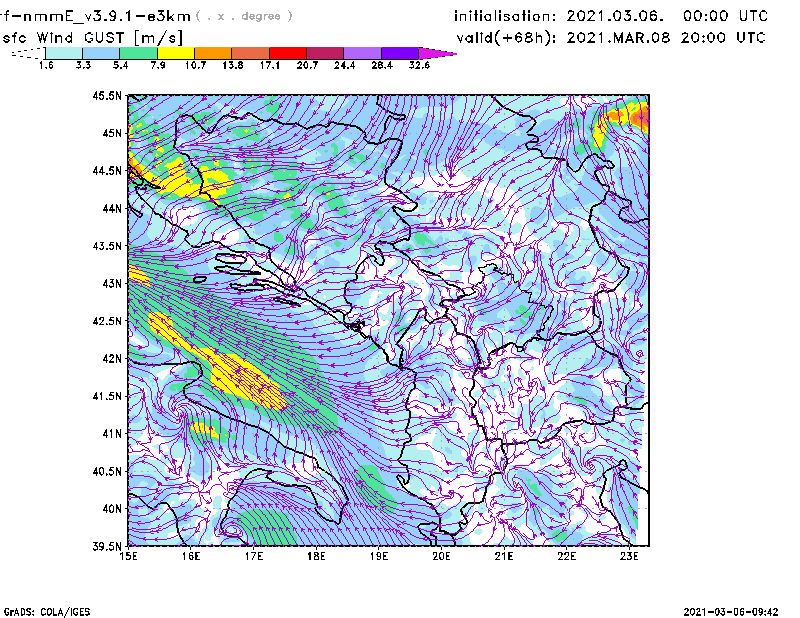This screenshot has height=618, width=800.
Task: Click the 'GrADS: COLA/IGES' credit text
Action: pos(47,612)
